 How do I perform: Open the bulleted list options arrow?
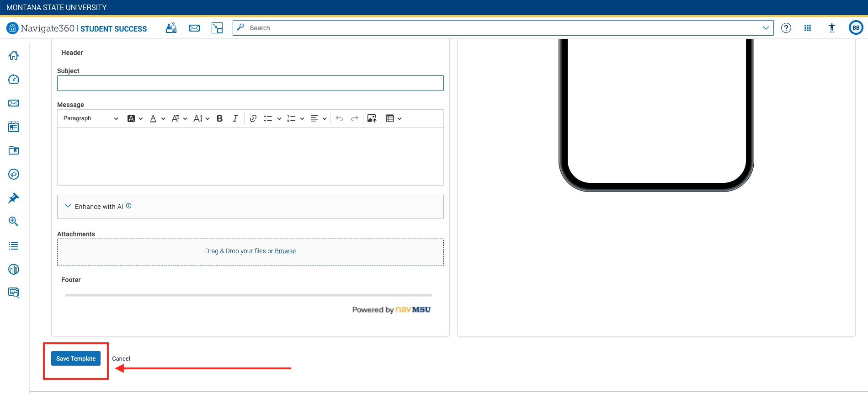pyautogui.click(x=279, y=119)
